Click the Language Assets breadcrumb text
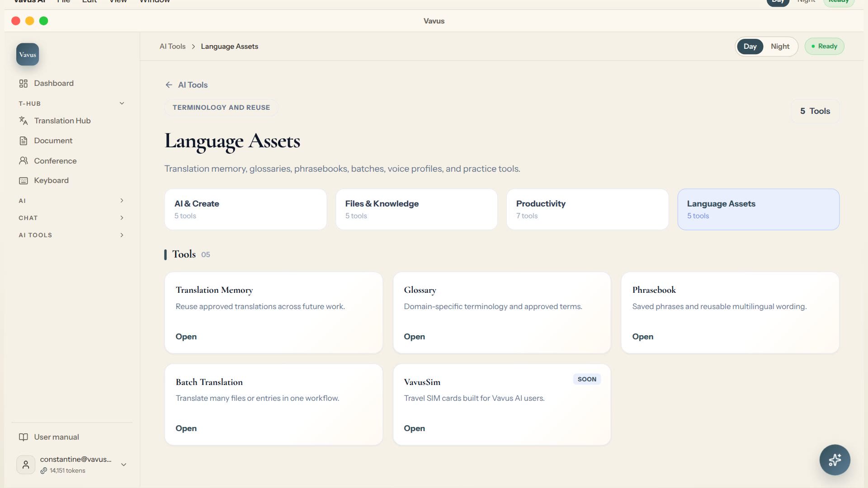This screenshot has height=488, width=868. point(229,47)
